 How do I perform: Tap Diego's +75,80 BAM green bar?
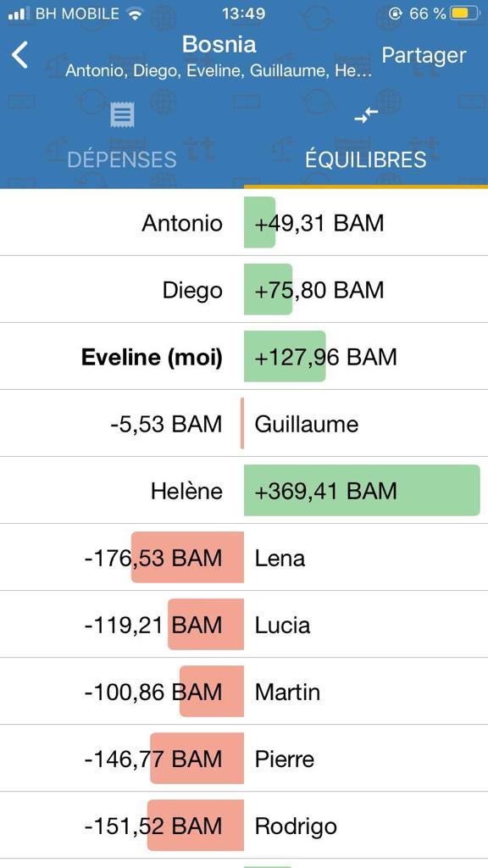click(269, 290)
